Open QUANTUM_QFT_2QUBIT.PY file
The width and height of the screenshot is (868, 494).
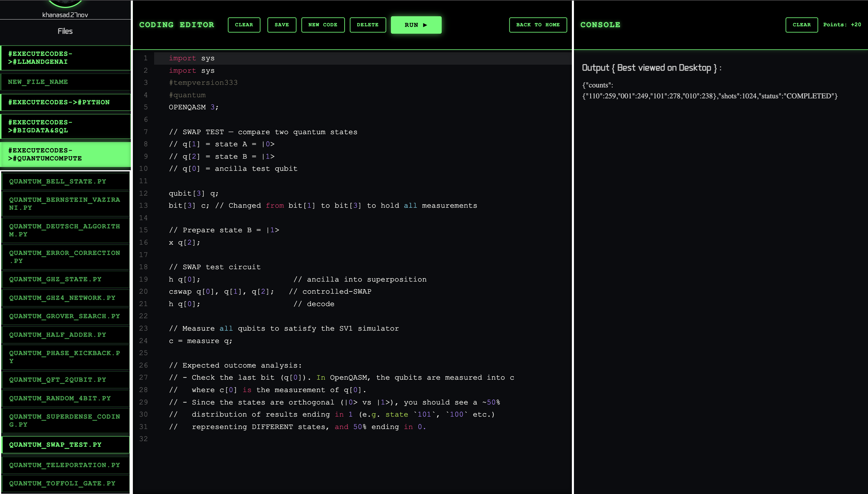[66, 380]
